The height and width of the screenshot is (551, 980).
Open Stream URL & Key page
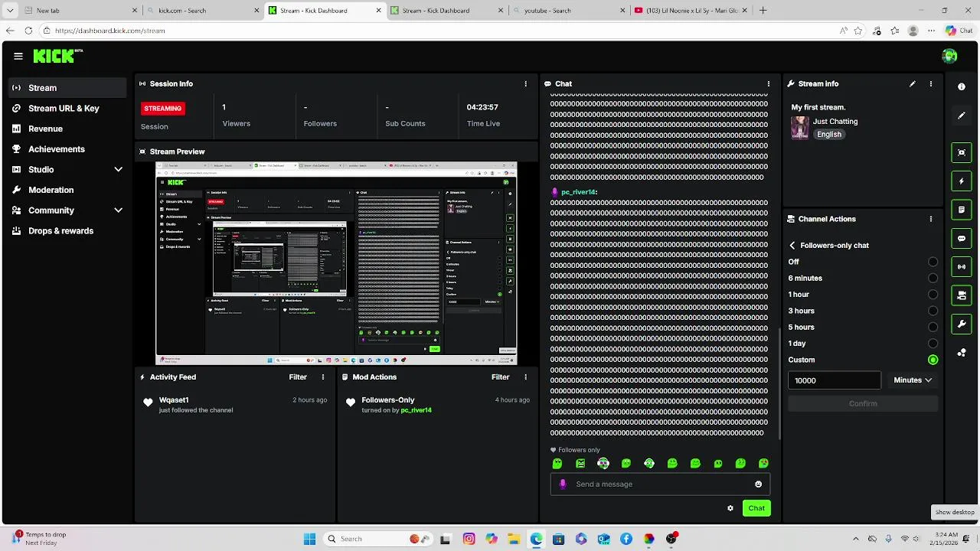(67, 108)
